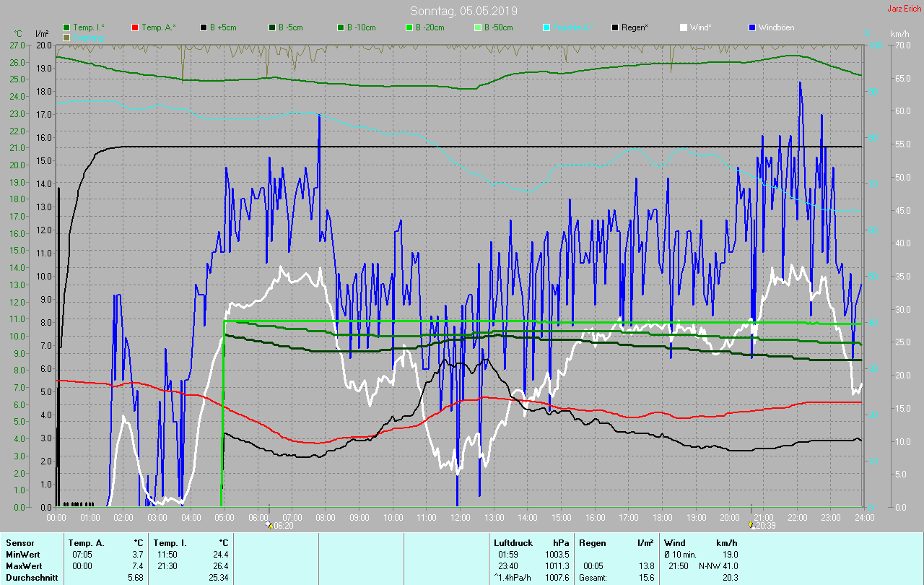
Task: Select the Regen column header
Action: pos(592,542)
